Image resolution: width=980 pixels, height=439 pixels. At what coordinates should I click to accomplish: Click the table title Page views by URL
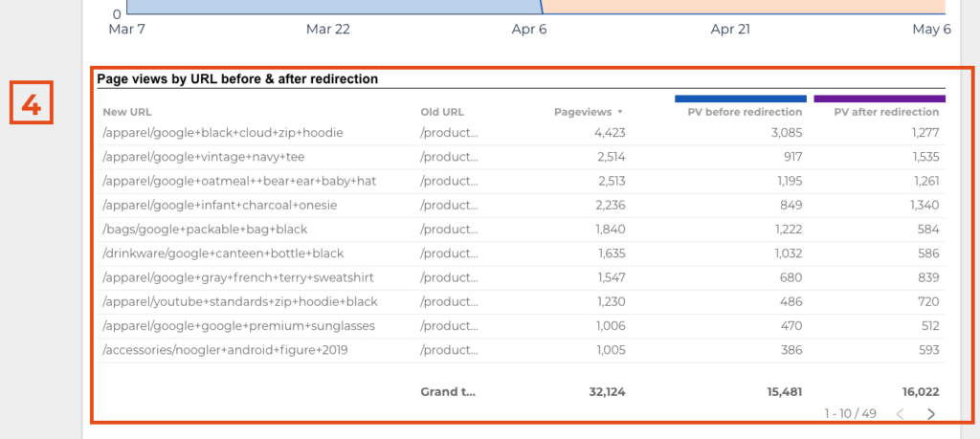pyautogui.click(x=237, y=79)
